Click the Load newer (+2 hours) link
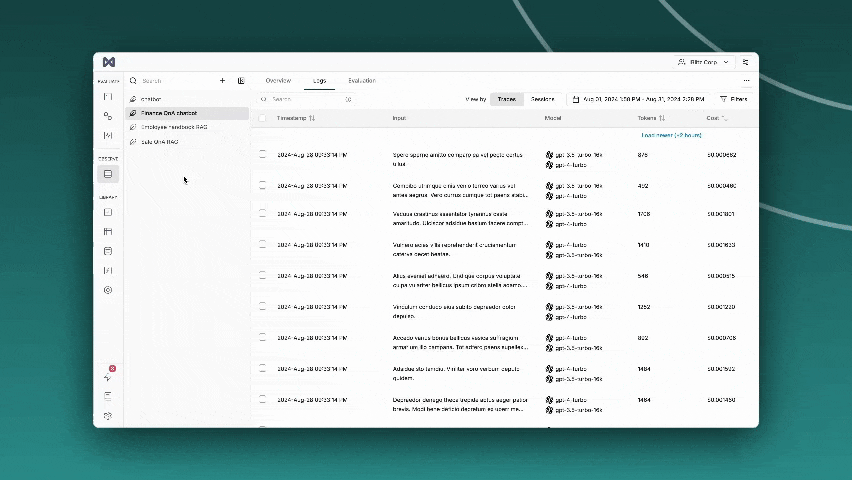The height and width of the screenshot is (480, 852). [671, 135]
